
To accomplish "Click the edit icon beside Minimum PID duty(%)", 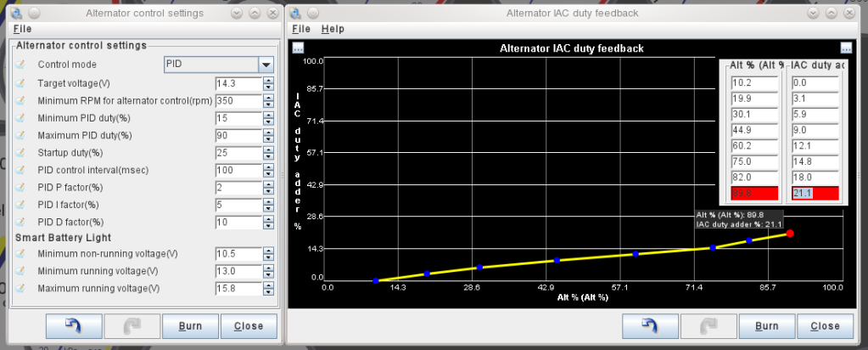I will [20, 118].
